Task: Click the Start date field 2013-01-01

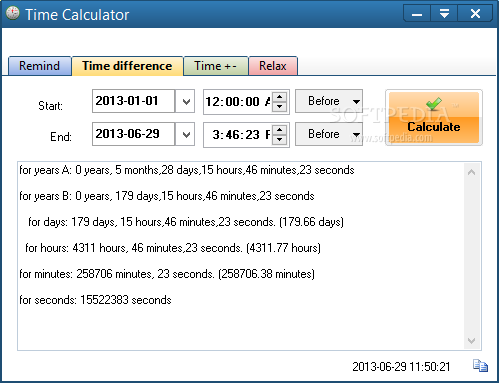Action: [133, 101]
